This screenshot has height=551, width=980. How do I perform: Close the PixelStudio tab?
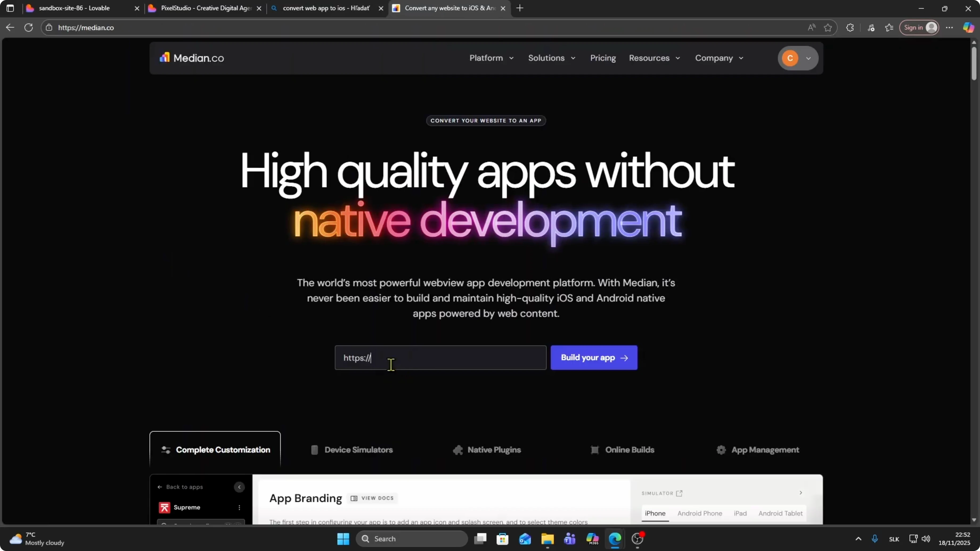pos(259,8)
